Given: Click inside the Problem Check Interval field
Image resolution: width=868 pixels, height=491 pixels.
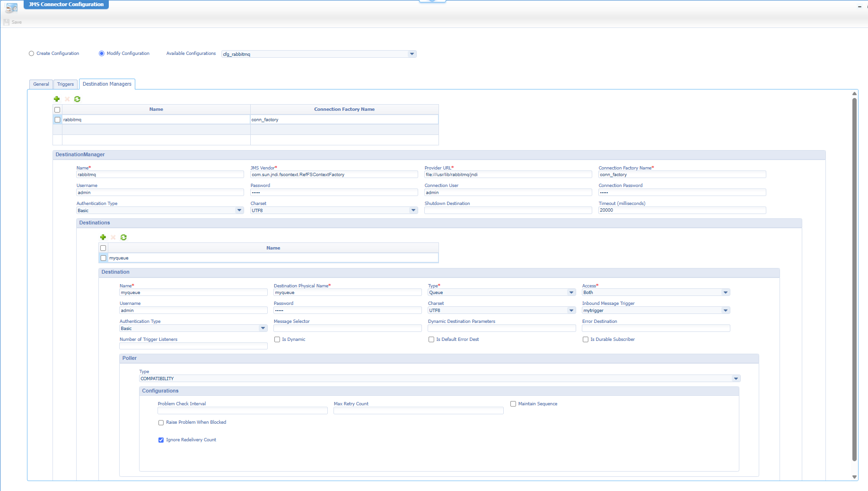Looking at the screenshot, I should click(x=242, y=411).
